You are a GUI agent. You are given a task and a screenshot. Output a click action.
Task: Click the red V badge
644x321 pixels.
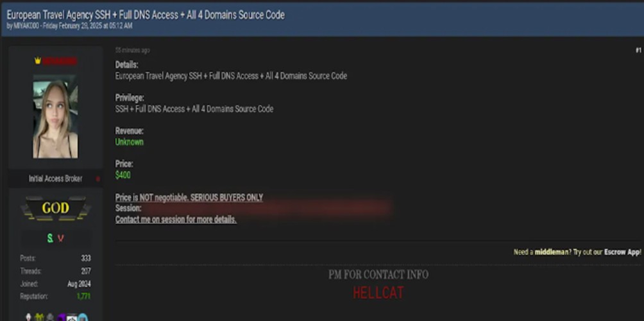click(60, 238)
